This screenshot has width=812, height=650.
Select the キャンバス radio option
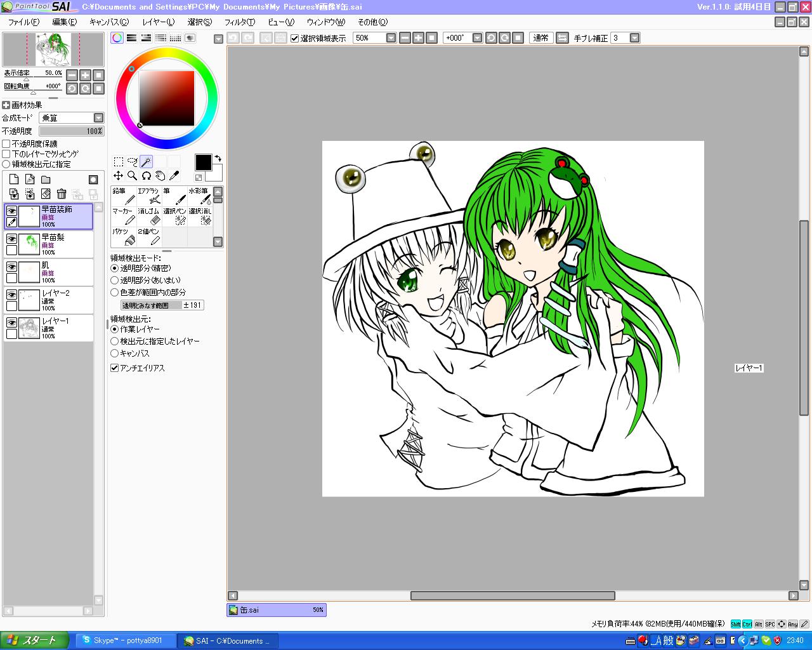click(x=115, y=353)
